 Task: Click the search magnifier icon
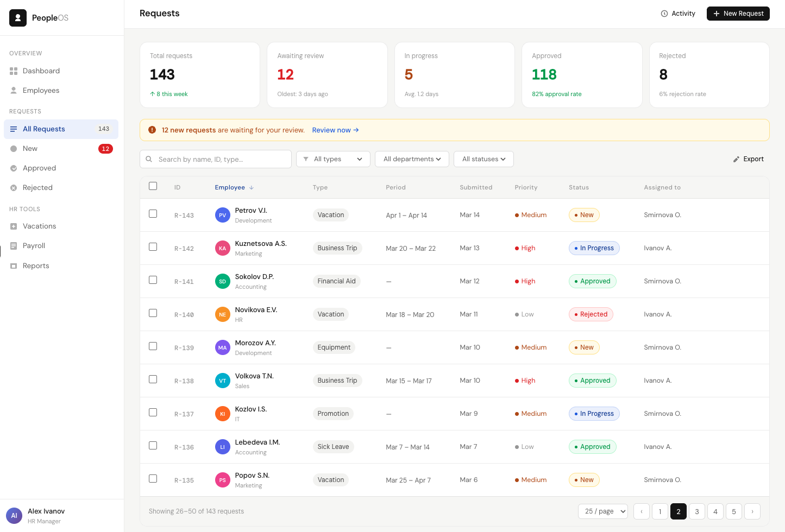pyautogui.click(x=149, y=159)
